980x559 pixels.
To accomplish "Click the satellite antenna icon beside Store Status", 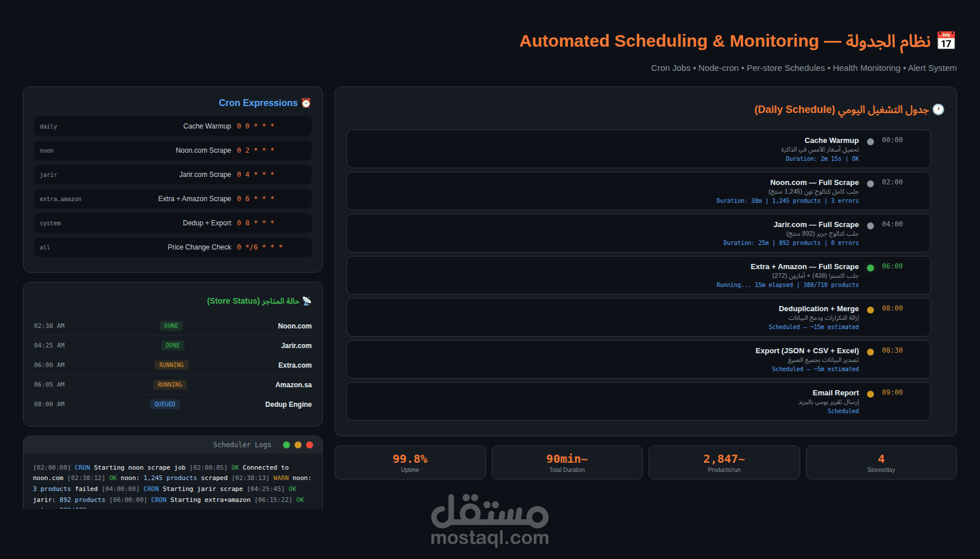I will coord(307,301).
